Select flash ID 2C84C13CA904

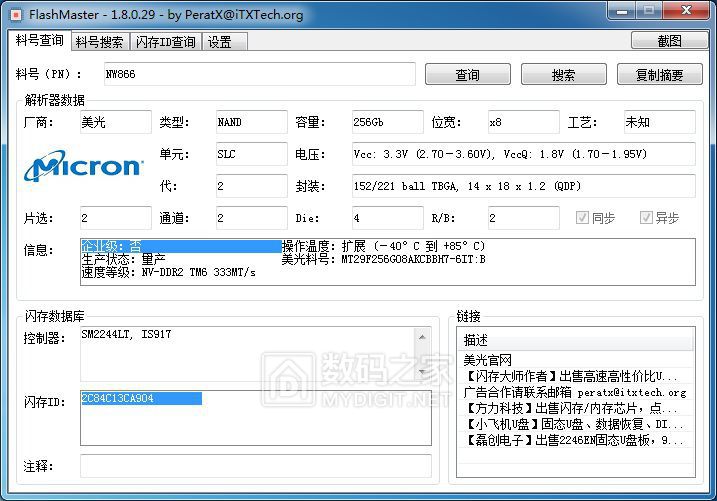tap(141, 398)
